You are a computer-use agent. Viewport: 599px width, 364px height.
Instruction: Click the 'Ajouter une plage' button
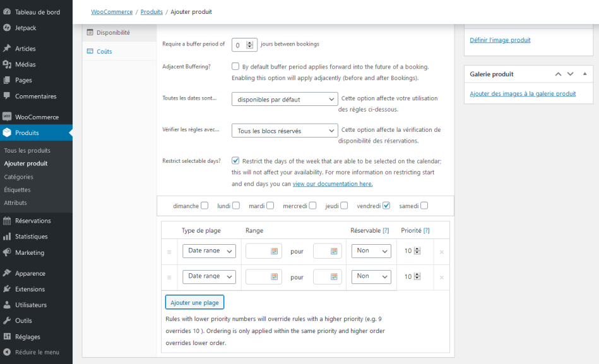click(194, 303)
